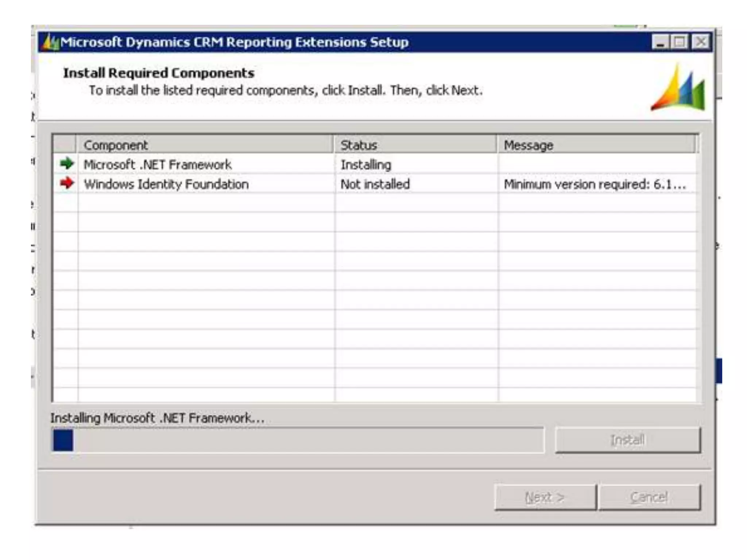Cancel the setup wizard

649,497
